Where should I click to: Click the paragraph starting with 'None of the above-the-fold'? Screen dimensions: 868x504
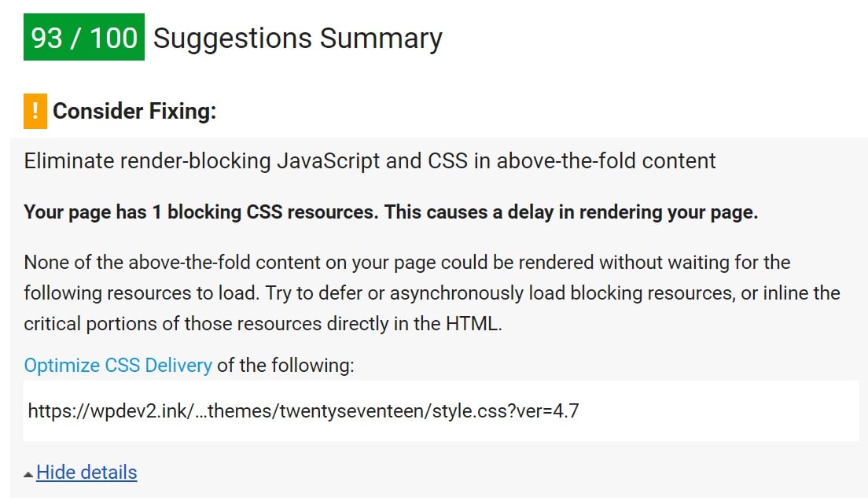431,292
